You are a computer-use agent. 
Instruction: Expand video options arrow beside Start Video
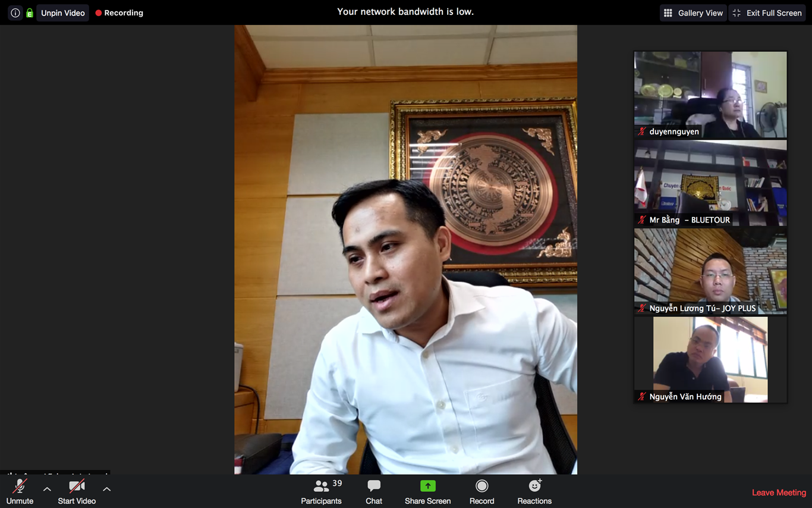click(107, 489)
